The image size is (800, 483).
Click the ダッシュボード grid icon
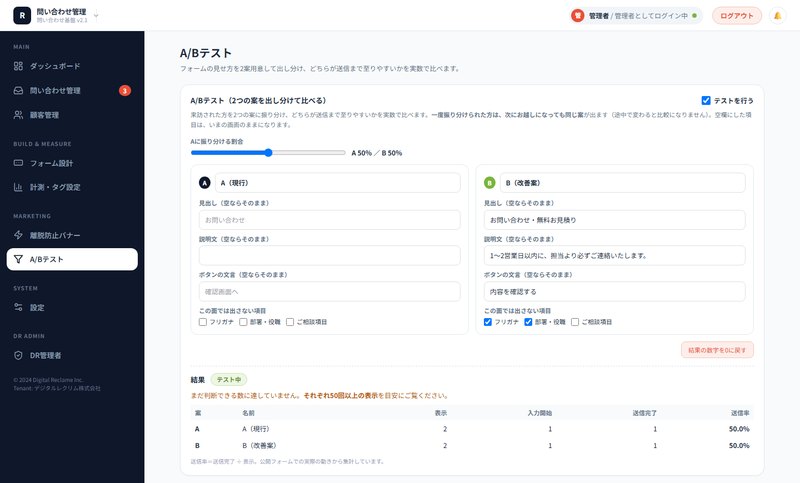(18, 66)
